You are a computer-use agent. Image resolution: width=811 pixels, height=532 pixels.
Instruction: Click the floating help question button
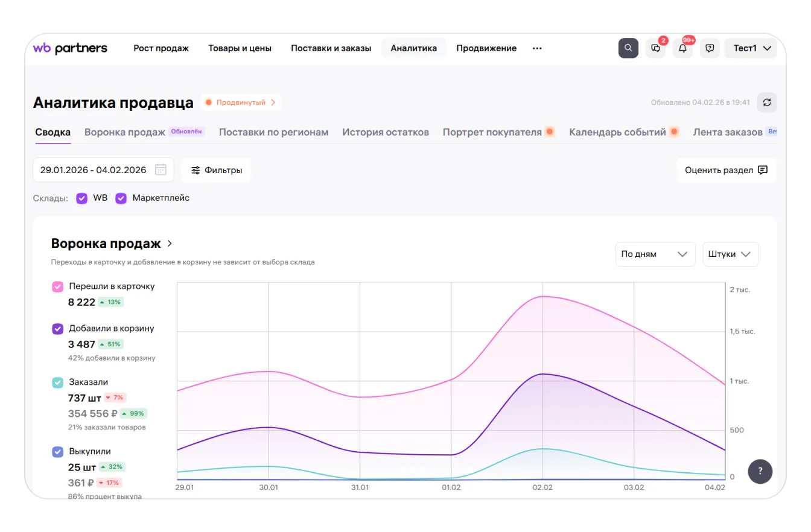click(x=760, y=471)
